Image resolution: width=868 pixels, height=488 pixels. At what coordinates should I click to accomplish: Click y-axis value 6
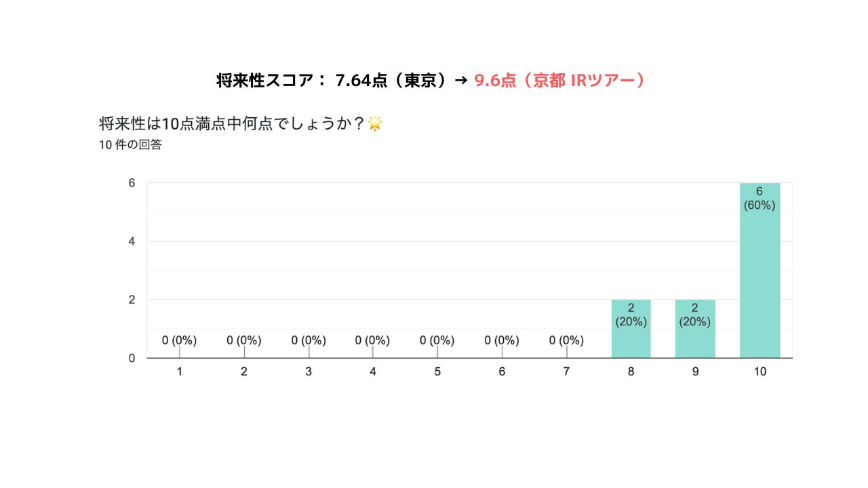(132, 182)
